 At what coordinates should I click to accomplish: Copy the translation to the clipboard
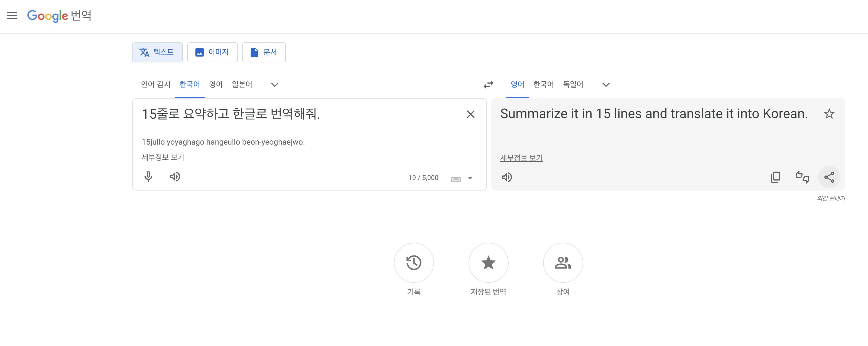point(775,177)
